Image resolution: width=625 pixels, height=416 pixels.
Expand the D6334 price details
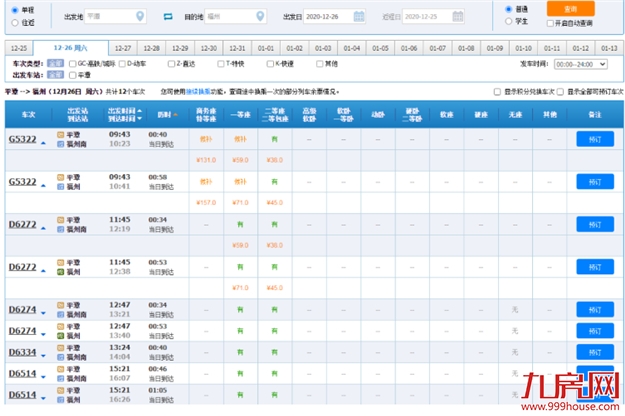coord(43,356)
